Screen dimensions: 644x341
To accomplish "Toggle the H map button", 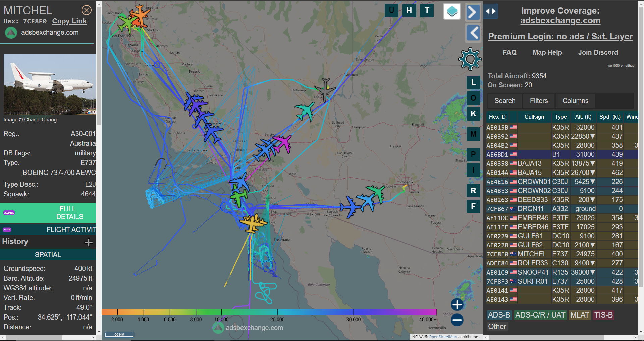I will [409, 10].
